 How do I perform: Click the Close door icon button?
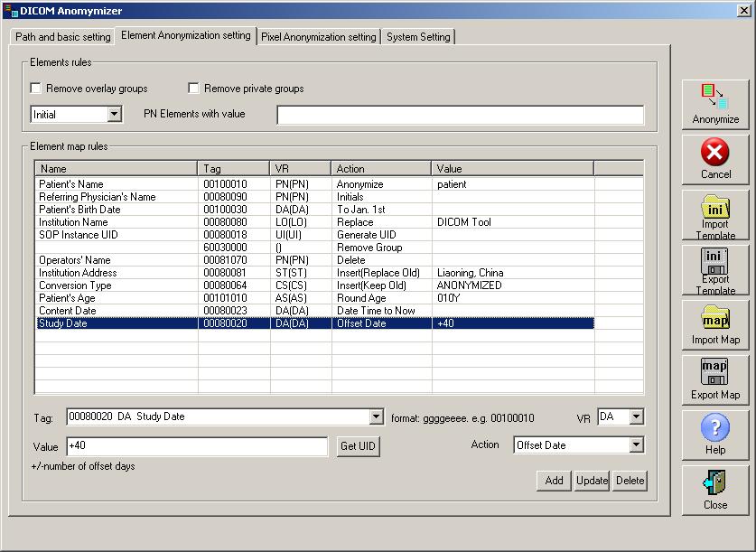pos(714,490)
